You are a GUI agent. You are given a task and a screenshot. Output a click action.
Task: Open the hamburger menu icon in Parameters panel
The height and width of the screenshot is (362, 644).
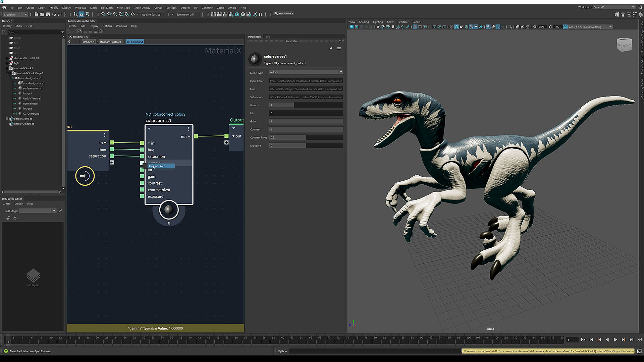pos(339,49)
